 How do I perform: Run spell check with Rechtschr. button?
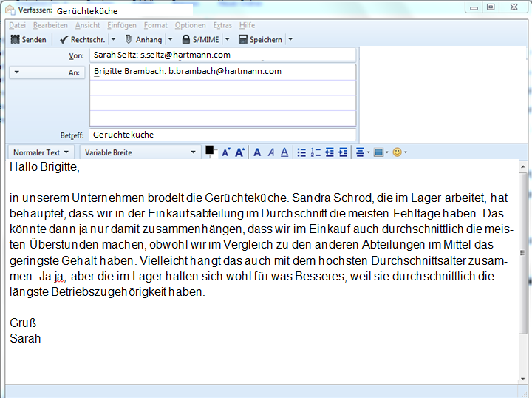coord(82,39)
